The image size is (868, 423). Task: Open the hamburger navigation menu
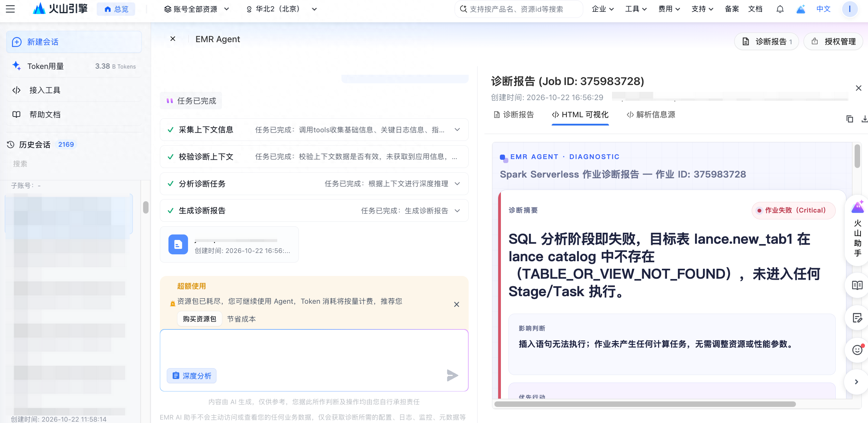(x=10, y=9)
